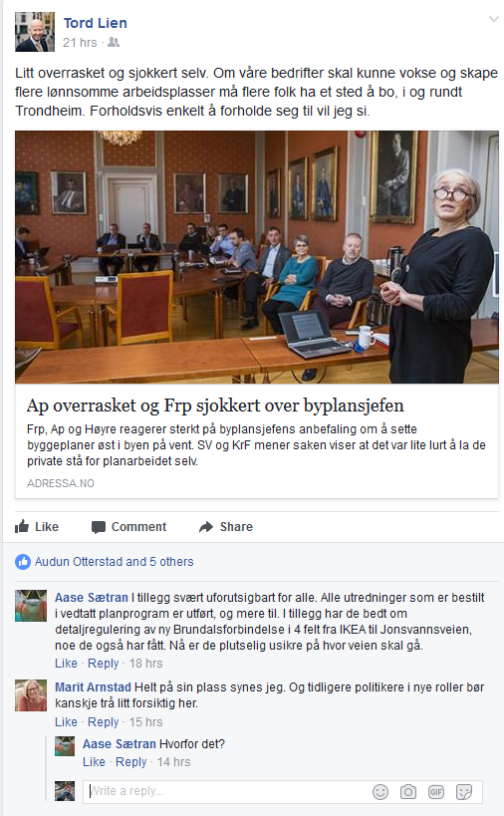
Task: Open the article preview photo
Action: [x=257, y=257]
